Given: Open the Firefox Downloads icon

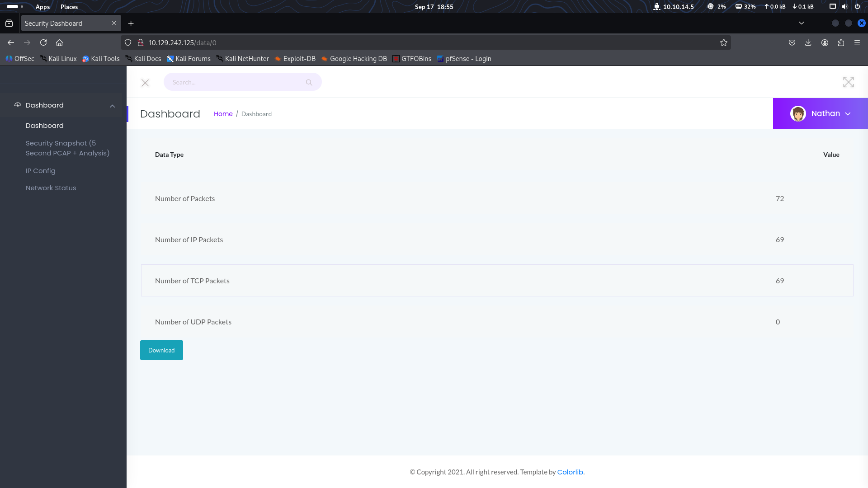Looking at the screenshot, I should pyautogui.click(x=808, y=42).
